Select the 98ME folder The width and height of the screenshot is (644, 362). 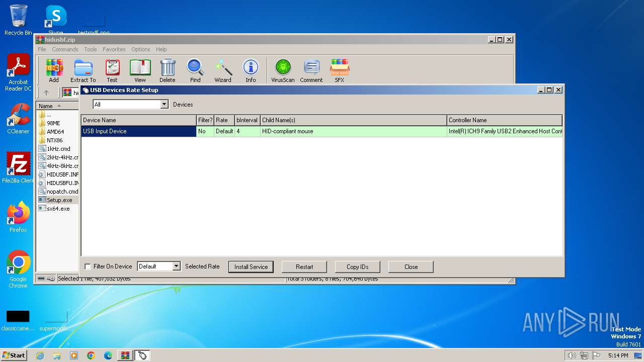pos(53,123)
